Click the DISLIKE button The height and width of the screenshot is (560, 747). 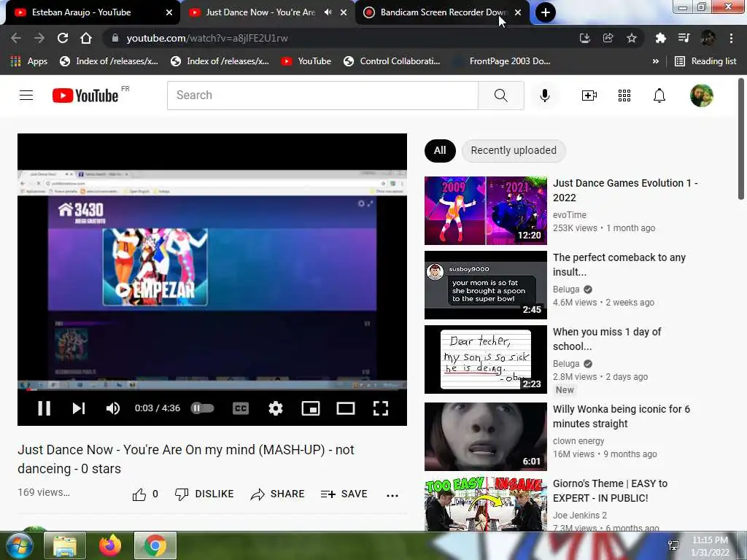click(204, 494)
